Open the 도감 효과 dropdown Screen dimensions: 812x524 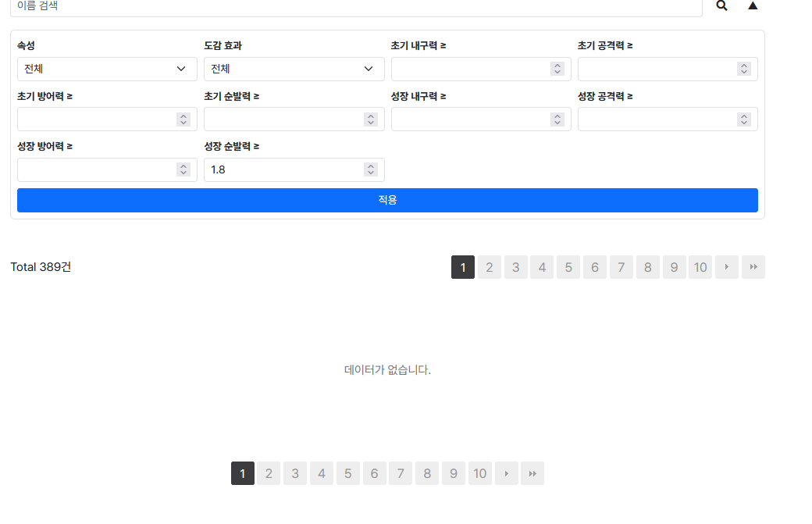coord(294,69)
